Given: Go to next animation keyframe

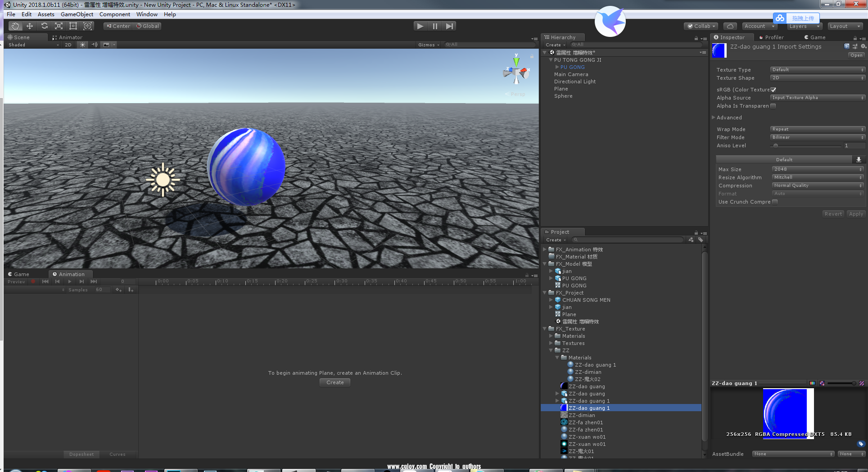Looking at the screenshot, I should point(81,281).
